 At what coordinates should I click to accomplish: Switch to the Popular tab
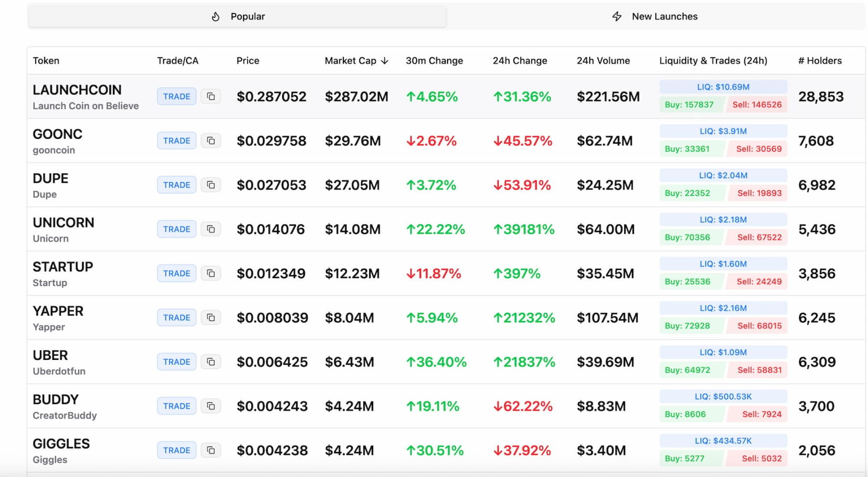click(x=238, y=16)
